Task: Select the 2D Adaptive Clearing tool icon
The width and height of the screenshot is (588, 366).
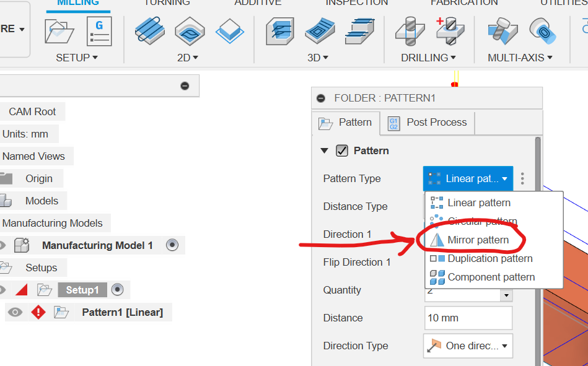Action: coord(149,31)
